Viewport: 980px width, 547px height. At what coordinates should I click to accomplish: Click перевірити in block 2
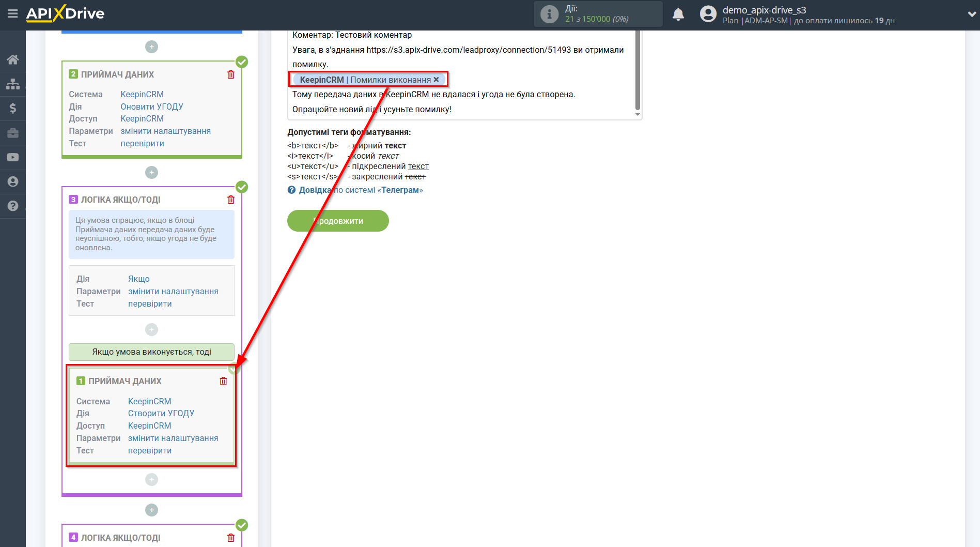coord(143,143)
